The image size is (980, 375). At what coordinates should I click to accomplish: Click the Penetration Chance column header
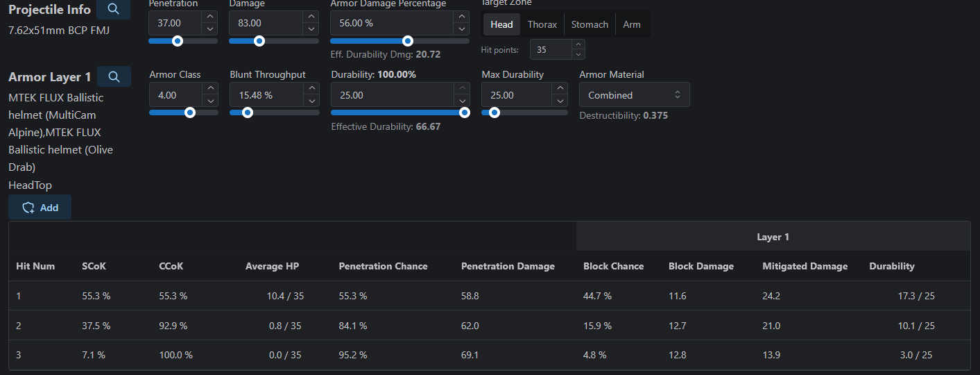point(383,266)
